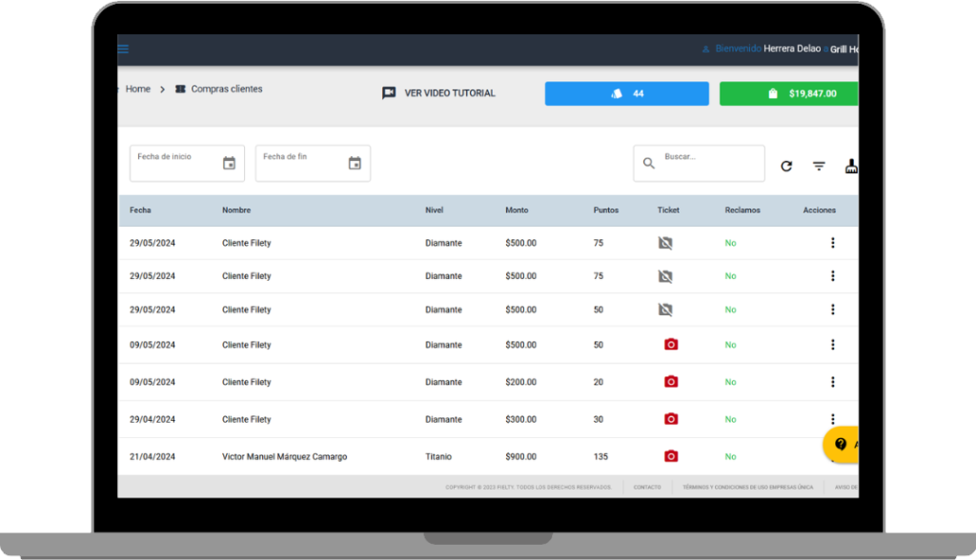Click blue button showing 44
The height and width of the screenshot is (560, 976).
[626, 93]
